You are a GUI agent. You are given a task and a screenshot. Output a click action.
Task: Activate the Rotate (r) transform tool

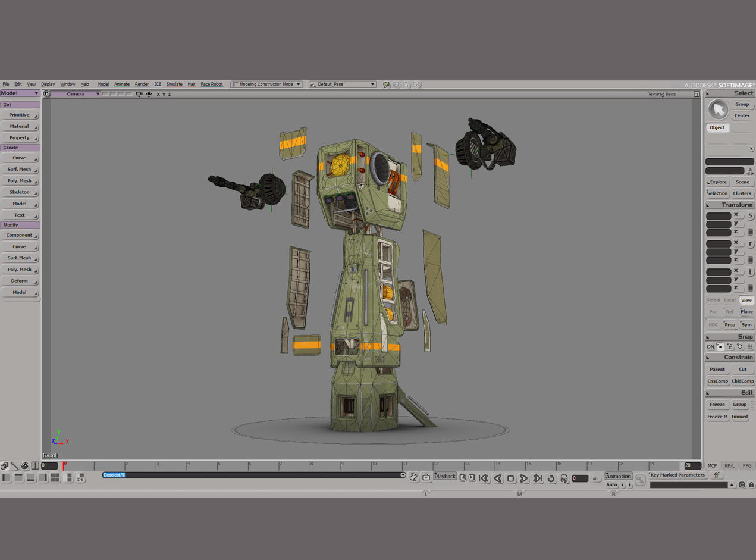(x=750, y=244)
